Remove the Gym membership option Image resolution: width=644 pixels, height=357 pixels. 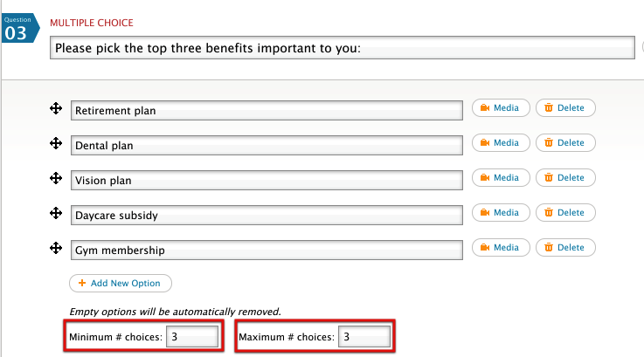[x=564, y=248]
